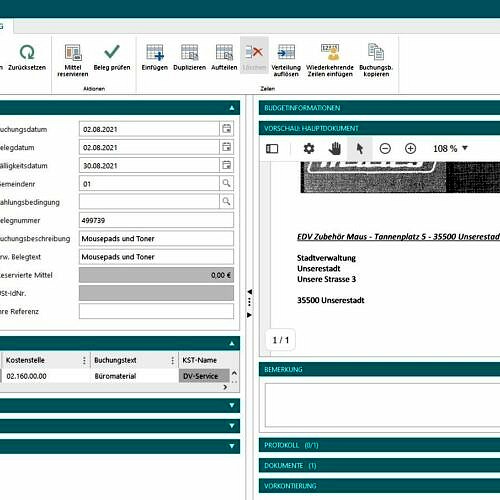The height and width of the screenshot is (500, 500).
Task: Select the hand pan tool
Action: (335, 148)
